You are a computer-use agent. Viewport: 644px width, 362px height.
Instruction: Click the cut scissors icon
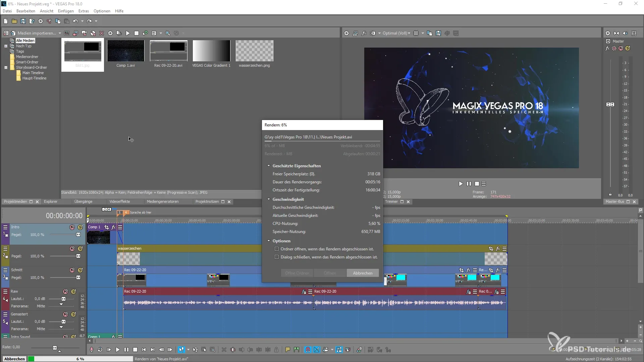(49, 21)
